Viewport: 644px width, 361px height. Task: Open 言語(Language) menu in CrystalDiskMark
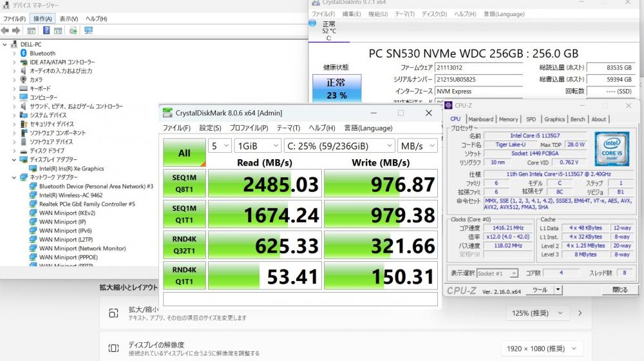[368, 128]
